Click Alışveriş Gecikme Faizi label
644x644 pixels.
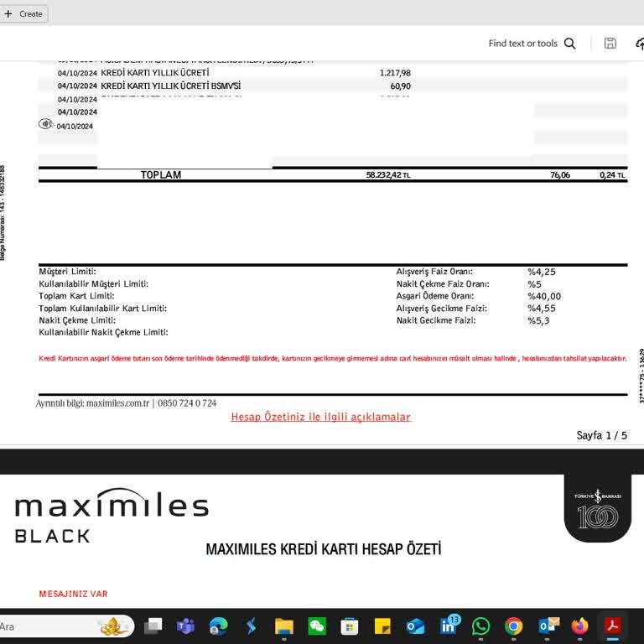click(442, 308)
